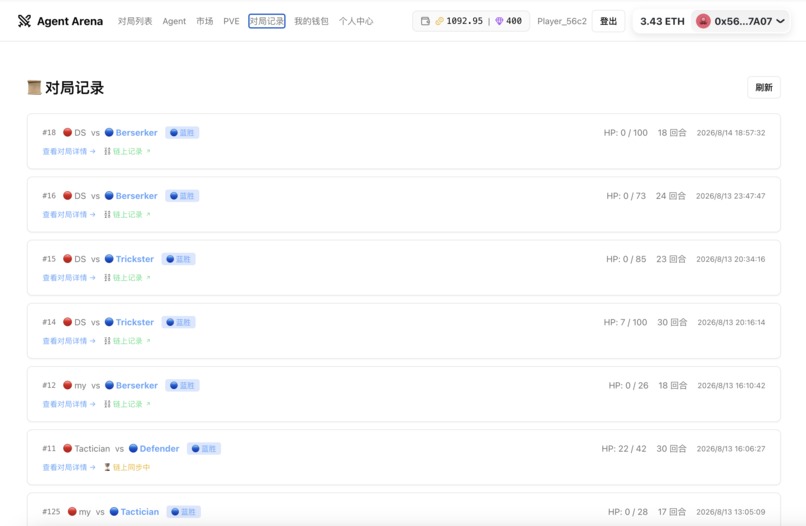This screenshot has width=806, height=526.
Task: Select the 对局记录 navigation tab
Action: point(267,21)
